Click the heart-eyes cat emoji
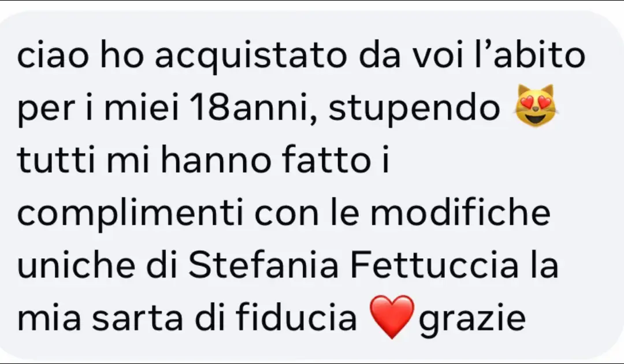 (535, 106)
